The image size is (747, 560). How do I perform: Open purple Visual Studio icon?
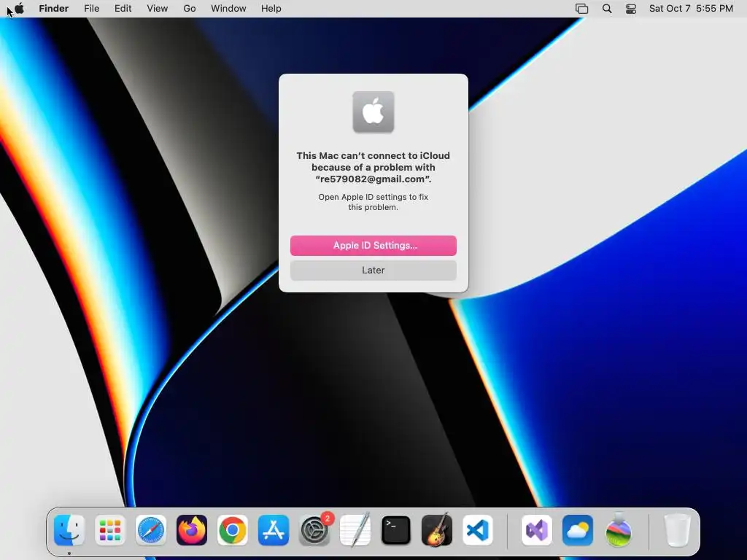537,530
